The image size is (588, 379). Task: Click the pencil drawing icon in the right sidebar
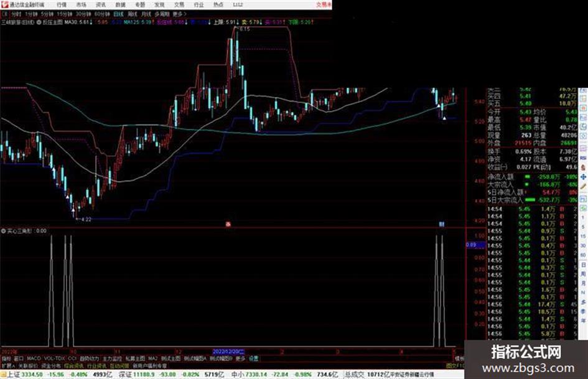(583, 186)
